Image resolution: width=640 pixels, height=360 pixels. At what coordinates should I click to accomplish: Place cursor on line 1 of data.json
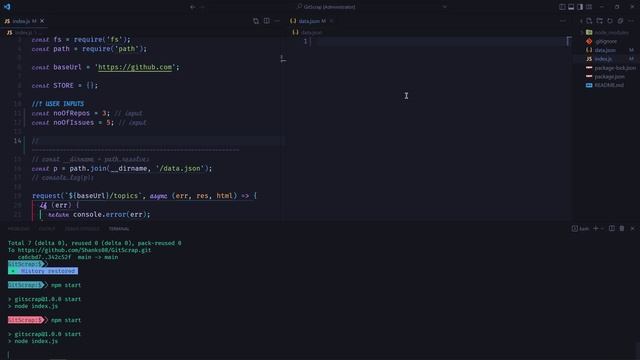(439, 41)
